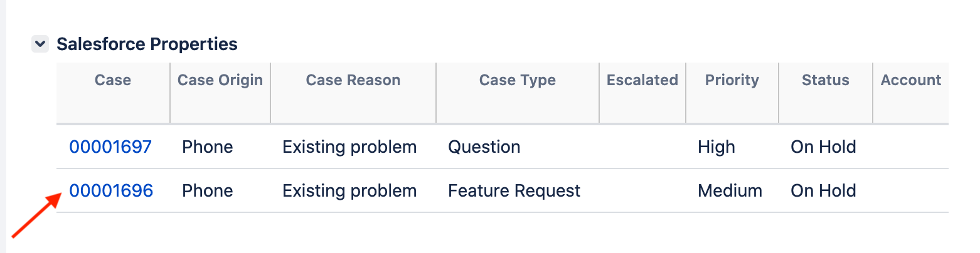Click Phone origin in the first row

(x=208, y=147)
